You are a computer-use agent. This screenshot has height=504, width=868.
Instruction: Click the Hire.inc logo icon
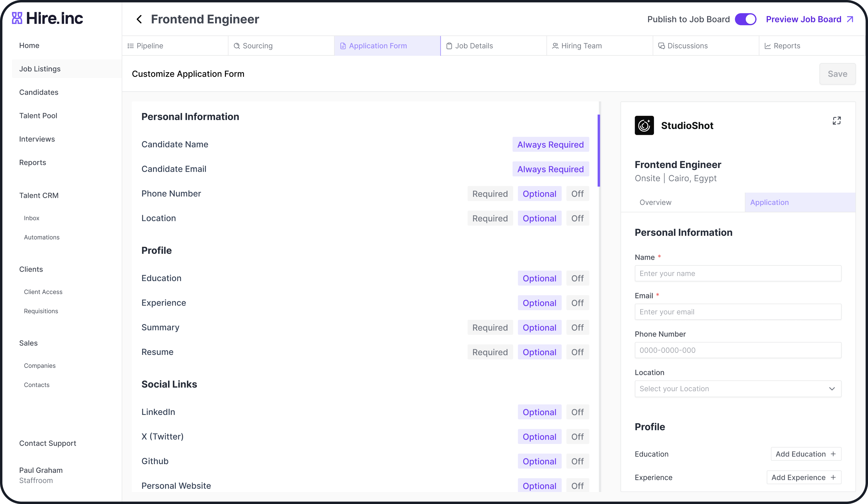pos(17,18)
